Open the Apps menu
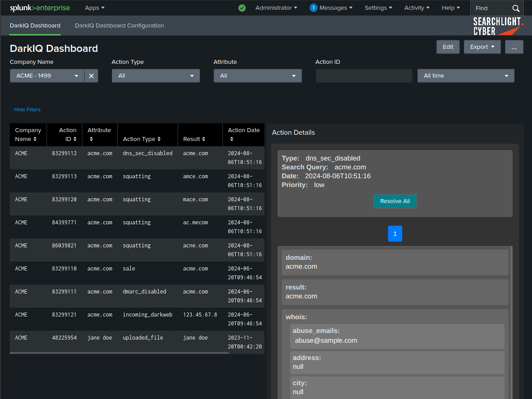Viewport: 532px width, 399px height. point(95,8)
